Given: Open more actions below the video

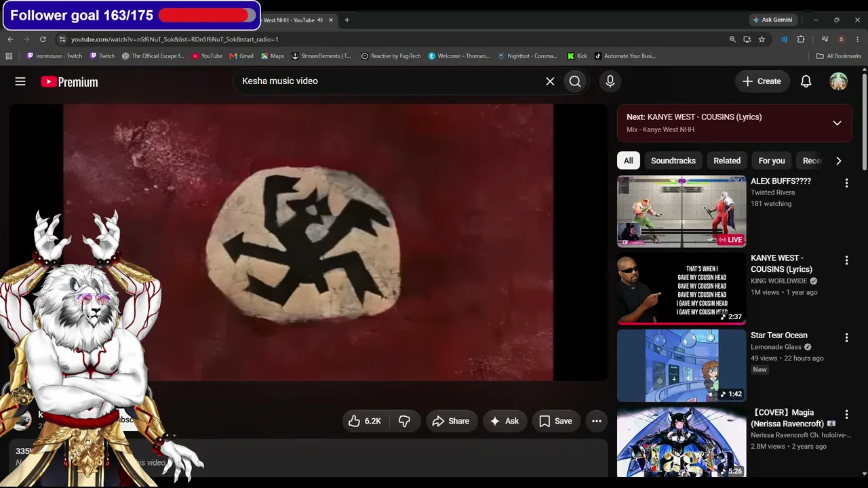Looking at the screenshot, I should [597, 421].
